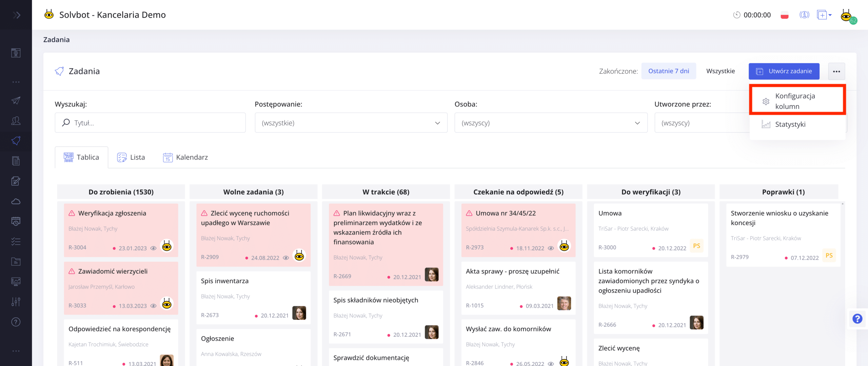
Task: Open the Weryfikacja zgłoszenia task card
Action: pyautogui.click(x=121, y=230)
